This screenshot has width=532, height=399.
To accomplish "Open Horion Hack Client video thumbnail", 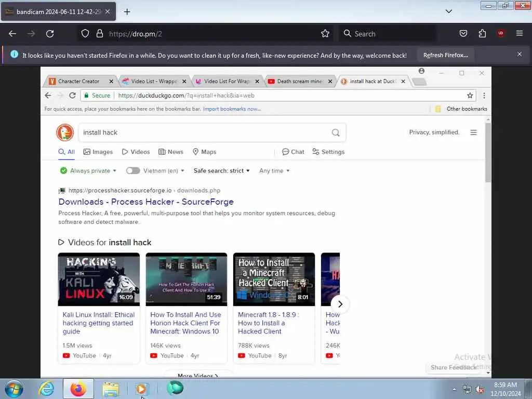I will (x=187, y=279).
